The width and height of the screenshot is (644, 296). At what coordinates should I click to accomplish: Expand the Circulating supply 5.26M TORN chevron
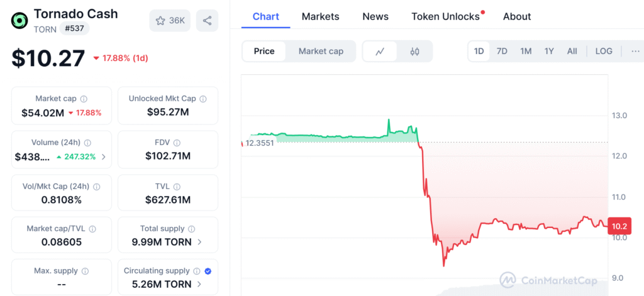200,285
